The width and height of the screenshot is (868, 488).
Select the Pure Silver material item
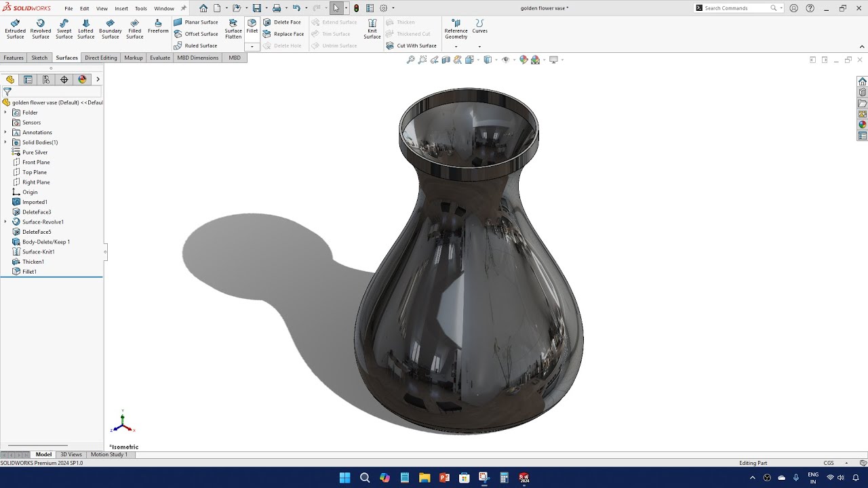pyautogui.click(x=35, y=152)
